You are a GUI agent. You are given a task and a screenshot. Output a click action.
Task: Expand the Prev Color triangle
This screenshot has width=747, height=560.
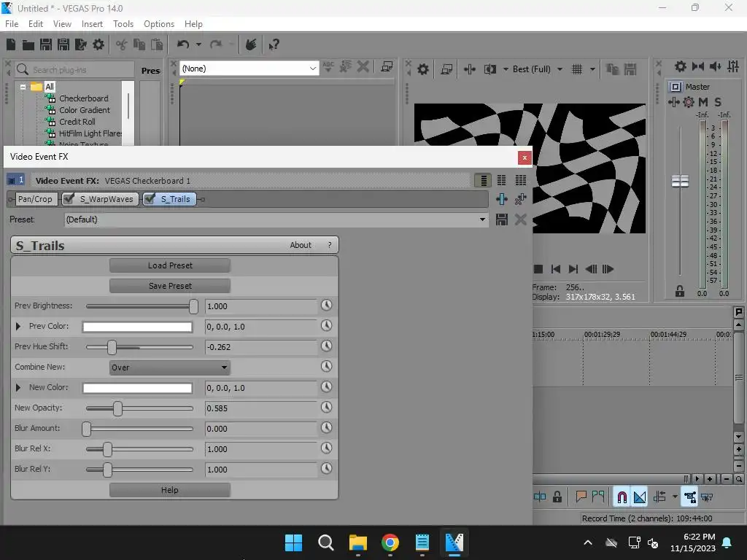pyautogui.click(x=18, y=326)
